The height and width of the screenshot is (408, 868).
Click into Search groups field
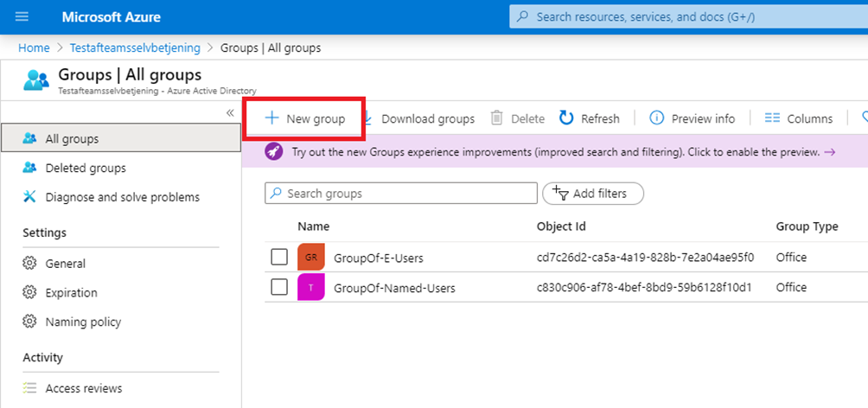(x=401, y=194)
